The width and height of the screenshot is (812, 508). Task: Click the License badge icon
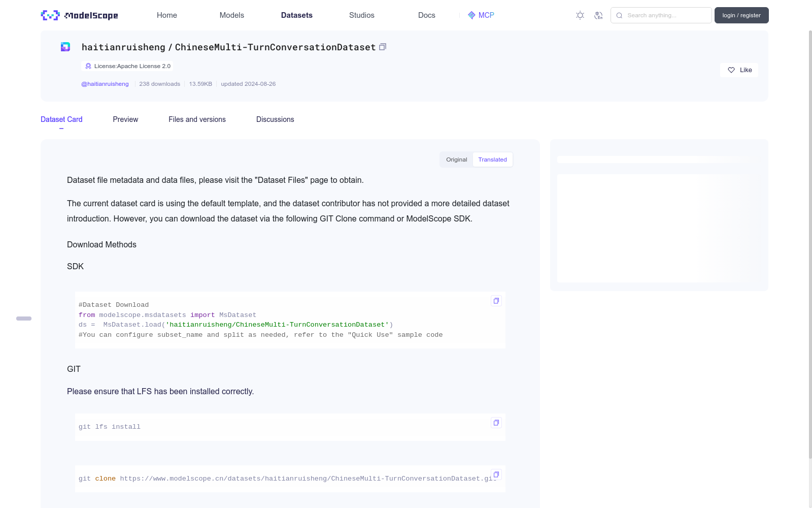[x=88, y=66]
